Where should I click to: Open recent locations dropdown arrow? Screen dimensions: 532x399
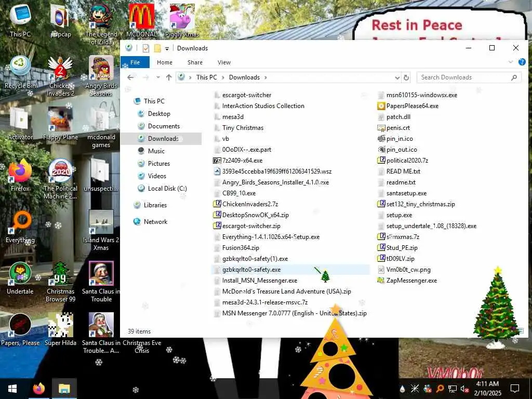158,77
